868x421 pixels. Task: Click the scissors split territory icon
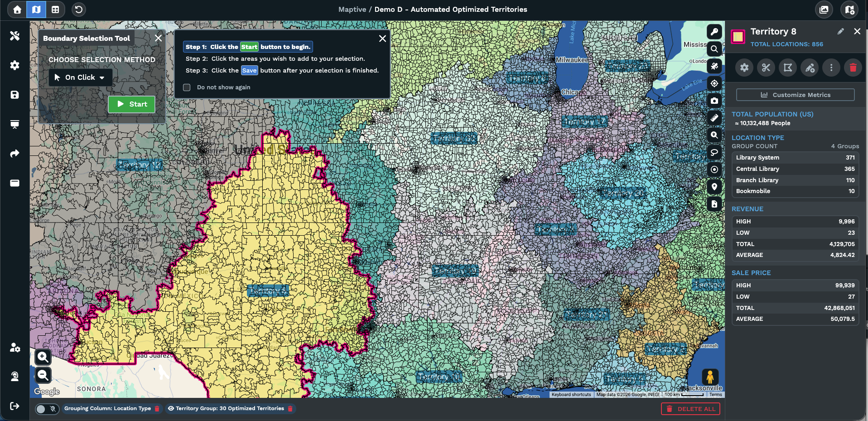click(766, 68)
